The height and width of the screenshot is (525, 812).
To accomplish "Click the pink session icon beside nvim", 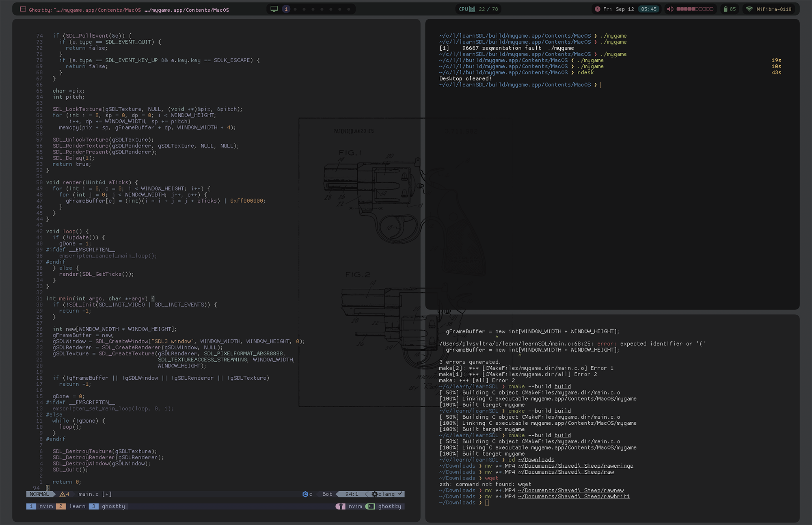I will pos(341,506).
